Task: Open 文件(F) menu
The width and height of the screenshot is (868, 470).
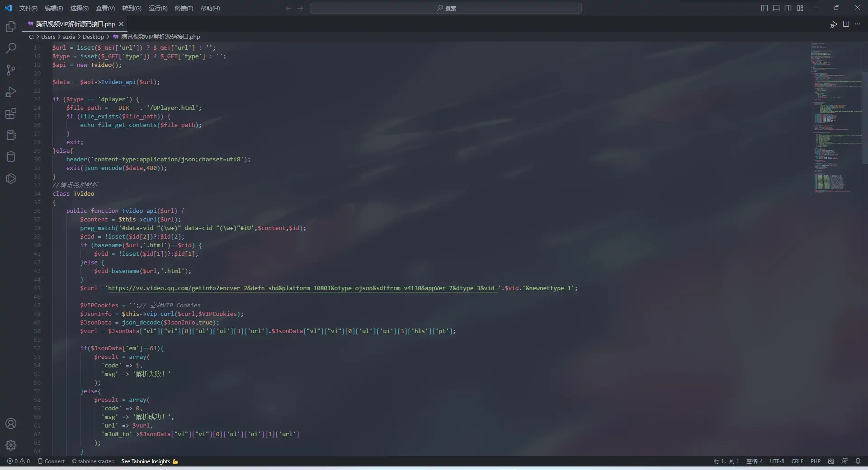Action: pos(28,8)
